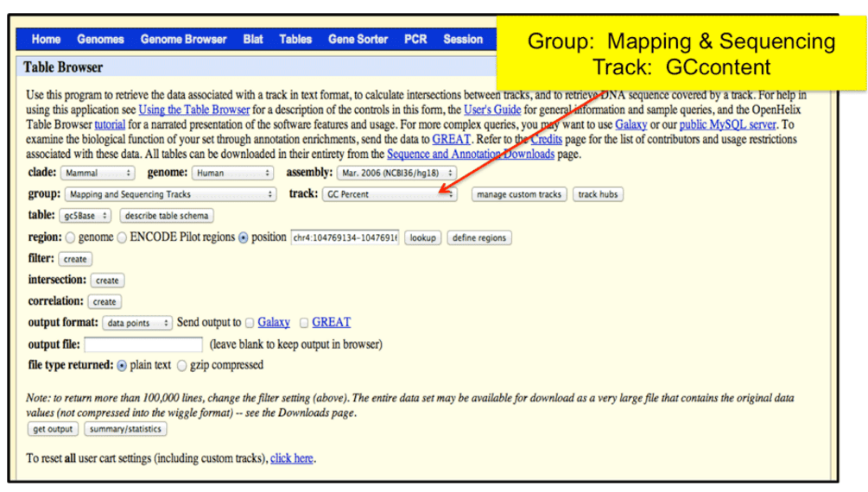Open the Tables navigation item
Viewport: 868px width, 492px height.
coord(295,40)
